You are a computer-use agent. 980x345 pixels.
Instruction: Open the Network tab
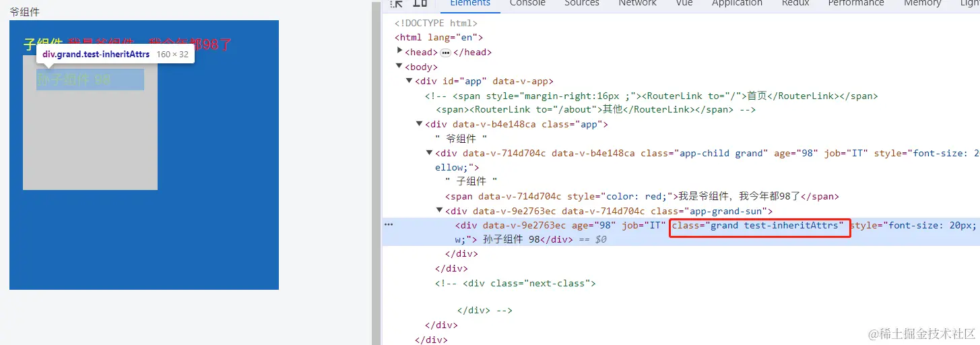pyautogui.click(x=637, y=4)
